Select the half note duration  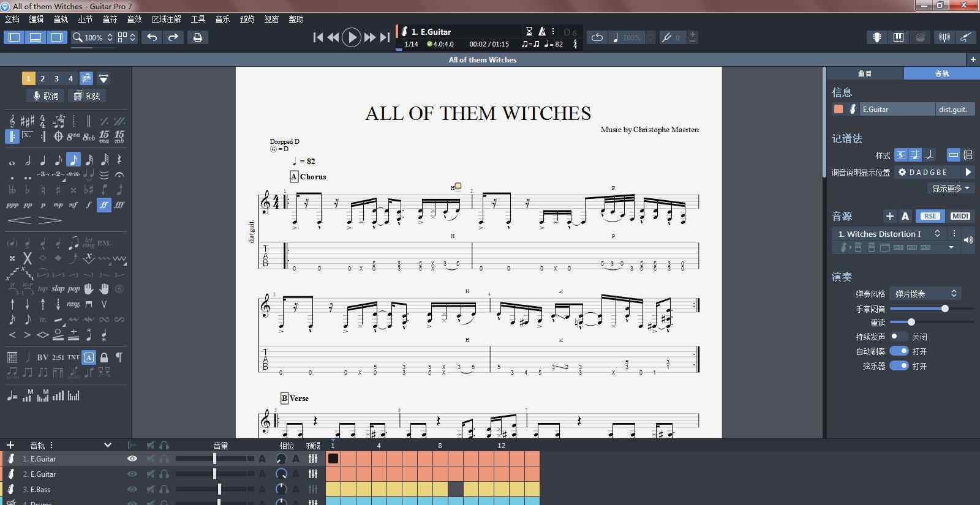tap(28, 161)
